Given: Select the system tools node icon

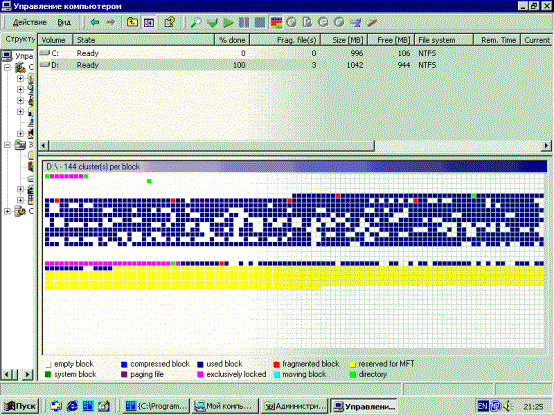Looking at the screenshot, I should click(x=20, y=67).
